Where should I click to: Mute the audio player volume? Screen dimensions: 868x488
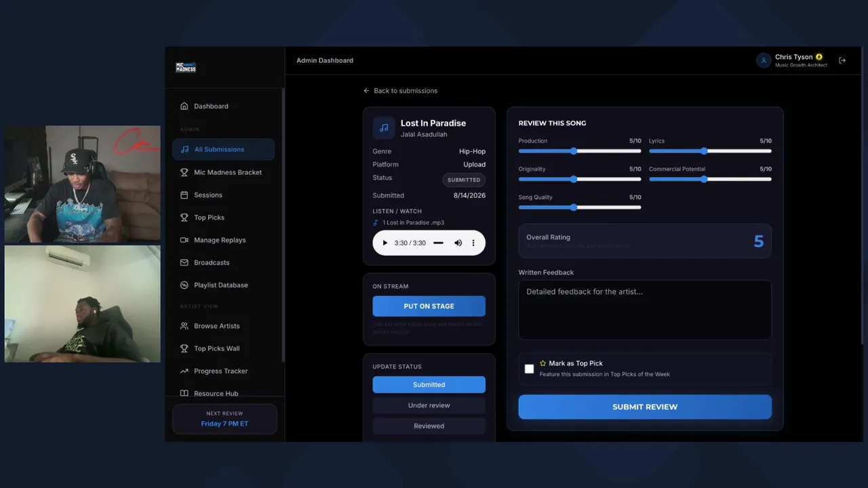[458, 243]
